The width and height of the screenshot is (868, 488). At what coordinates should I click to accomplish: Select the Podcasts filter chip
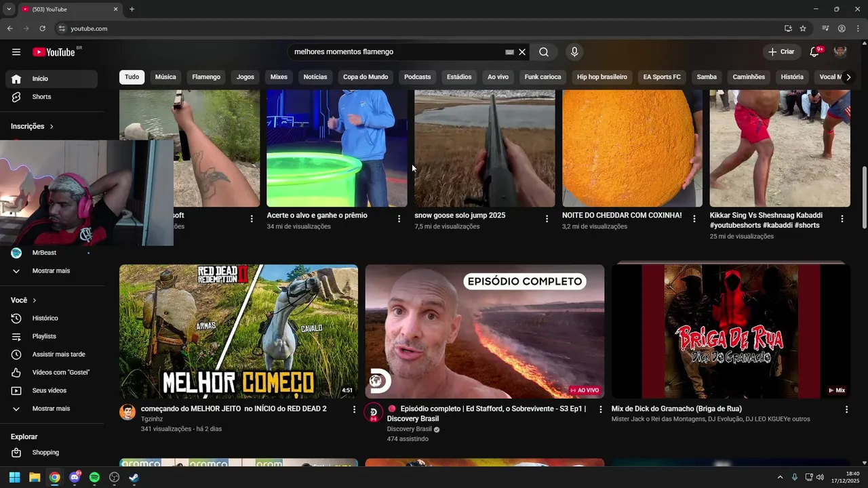click(x=418, y=77)
